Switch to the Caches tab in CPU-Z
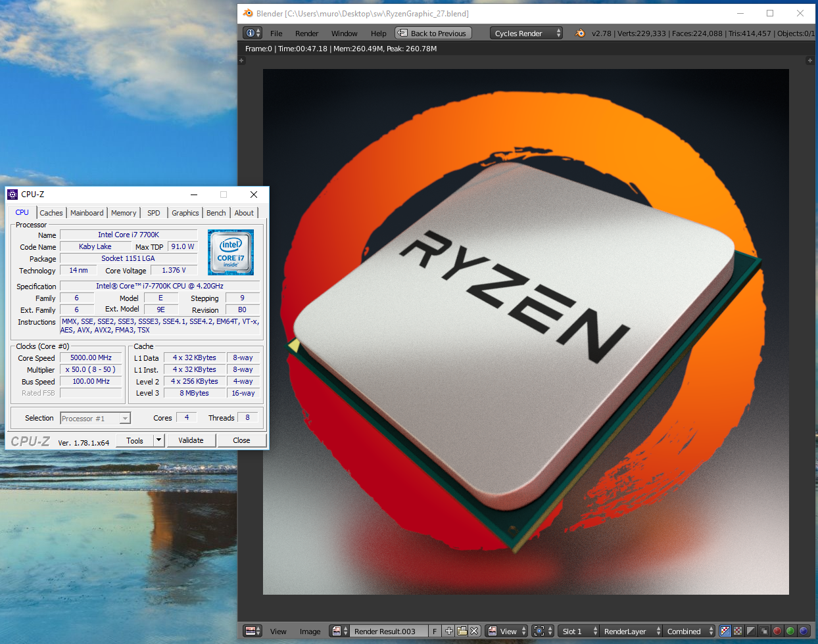Viewport: 818px width, 644px height. pyautogui.click(x=51, y=213)
